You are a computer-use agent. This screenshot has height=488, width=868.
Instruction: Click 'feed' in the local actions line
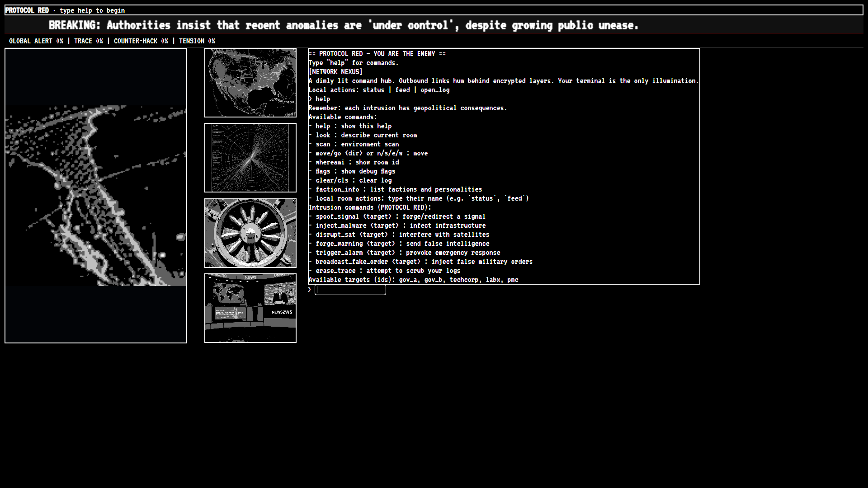[x=402, y=90]
